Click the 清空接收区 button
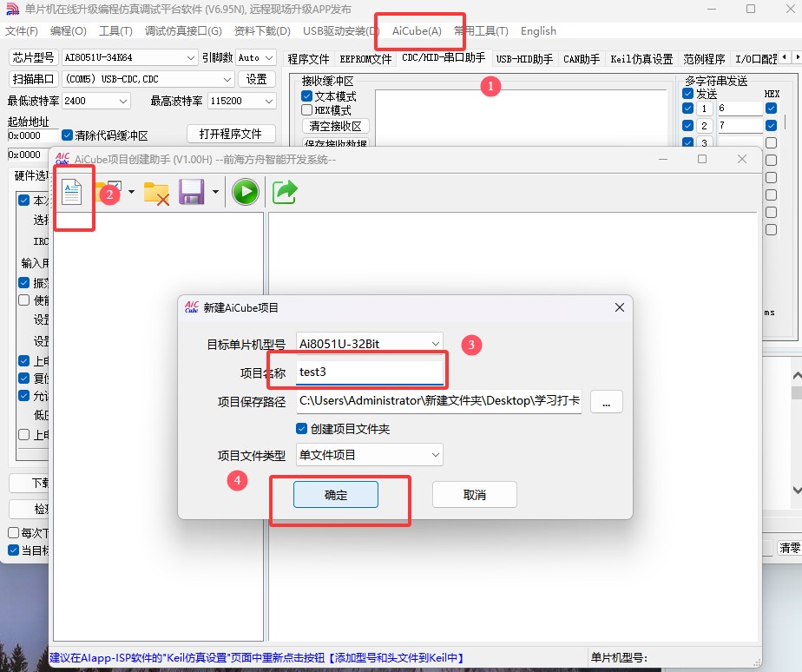Image resolution: width=802 pixels, height=672 pixels. coord(336,126)
